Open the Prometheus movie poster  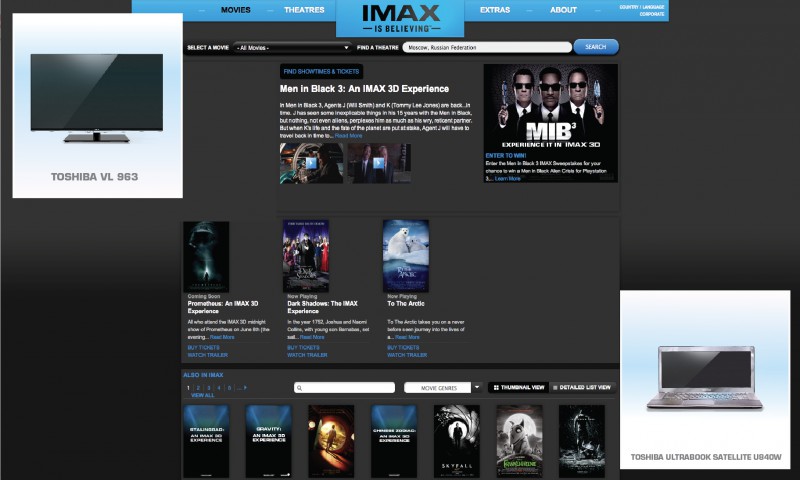(x=206, y=257)
